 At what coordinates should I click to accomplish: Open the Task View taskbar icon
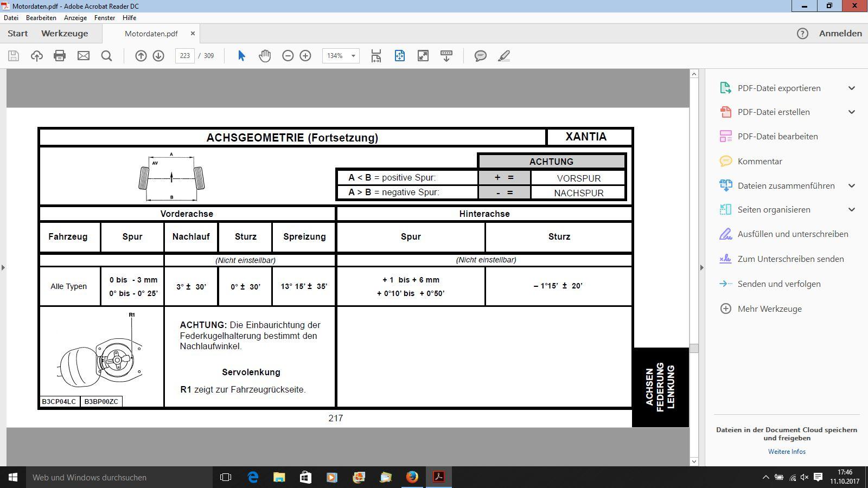(226, 477)
